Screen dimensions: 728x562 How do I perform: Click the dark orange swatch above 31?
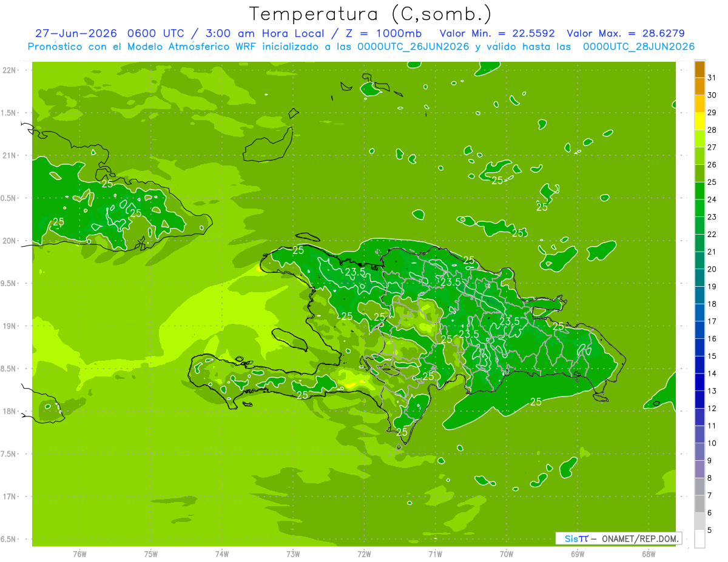[699, 69]
